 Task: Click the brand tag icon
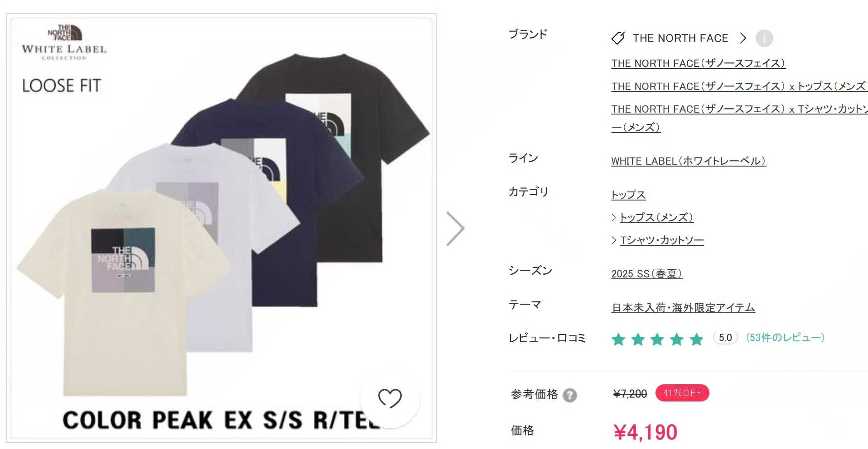618,38
